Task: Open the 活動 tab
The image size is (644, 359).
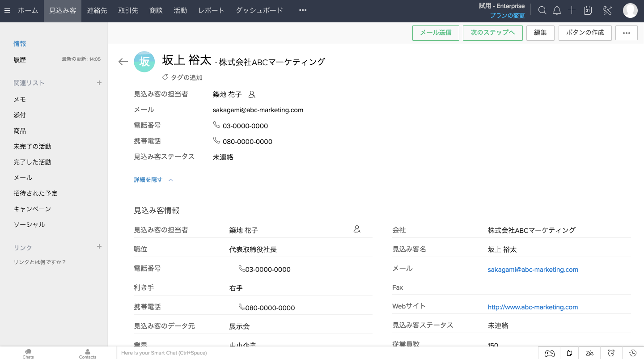Action: pyautogui.click(x=180, y=10)
